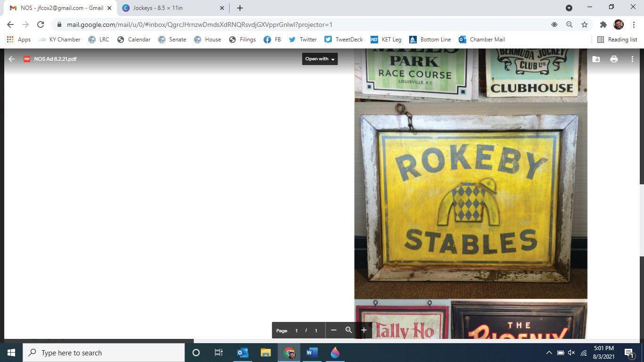
Task: Click the Windows taskbar search box
Action: pos(104,353)
